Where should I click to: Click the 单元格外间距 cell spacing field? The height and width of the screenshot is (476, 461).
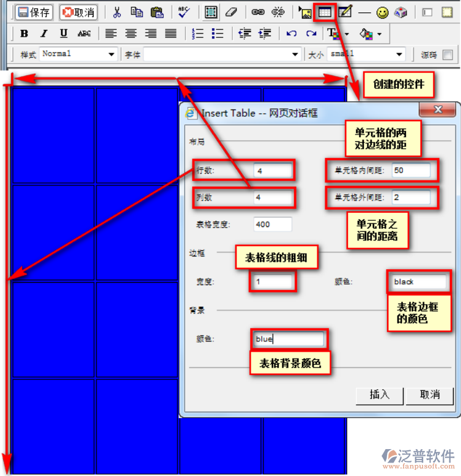click(411, 198)
